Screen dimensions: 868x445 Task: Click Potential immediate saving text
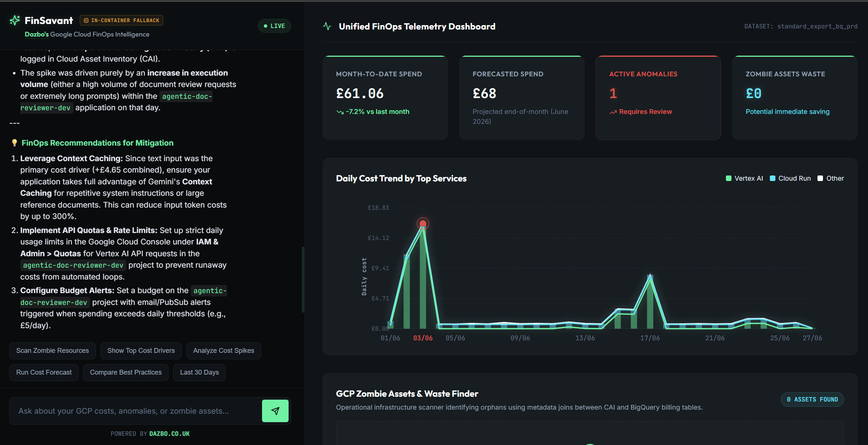coord(788,112)
